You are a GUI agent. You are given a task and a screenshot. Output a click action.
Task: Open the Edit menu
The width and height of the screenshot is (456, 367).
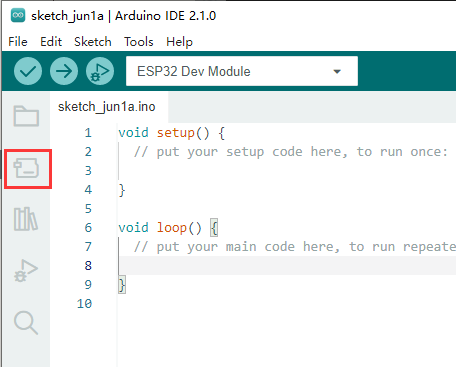51,42
